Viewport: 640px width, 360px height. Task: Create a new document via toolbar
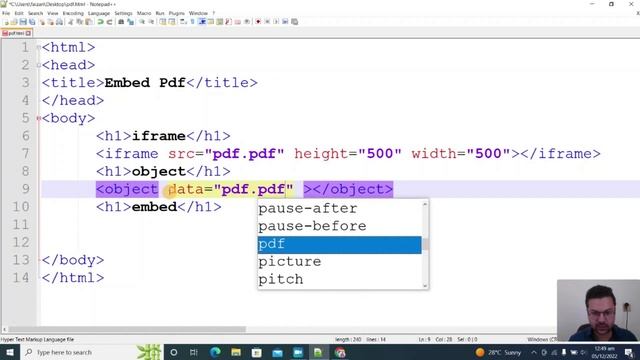6,22
